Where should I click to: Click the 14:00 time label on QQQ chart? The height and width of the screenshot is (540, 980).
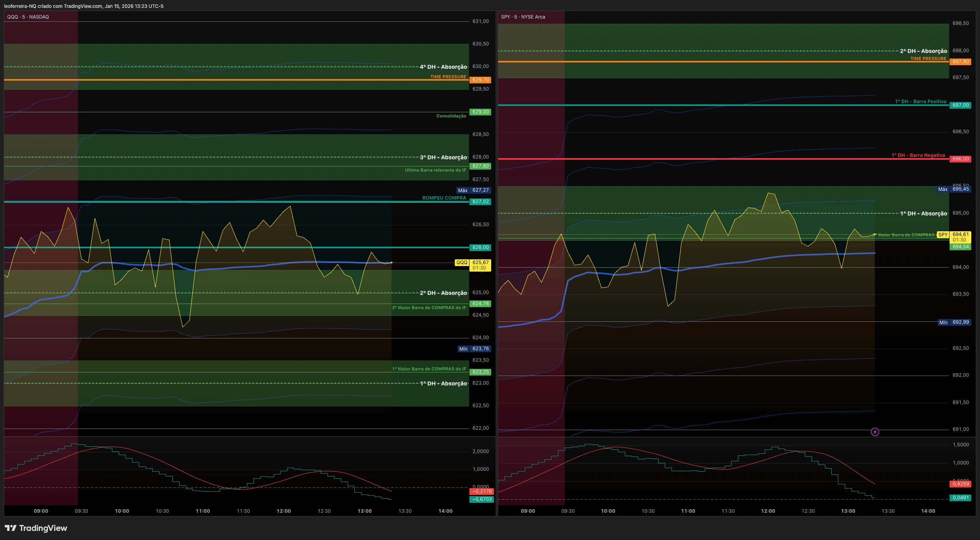(x=445, y=511)
